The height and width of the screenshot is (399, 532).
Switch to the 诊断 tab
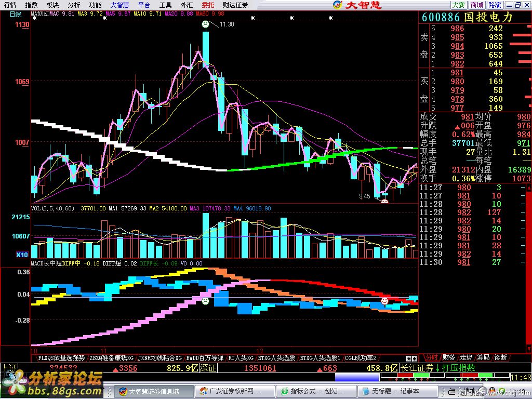500,357
